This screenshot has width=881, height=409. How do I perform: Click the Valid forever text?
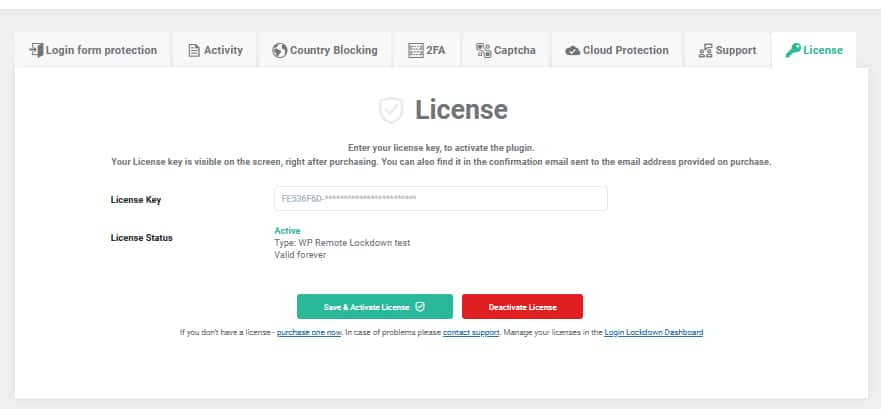coord(300,255)
